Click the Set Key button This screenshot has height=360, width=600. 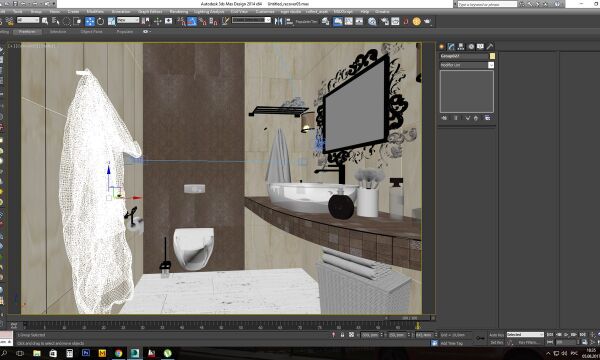coord(497,342)
